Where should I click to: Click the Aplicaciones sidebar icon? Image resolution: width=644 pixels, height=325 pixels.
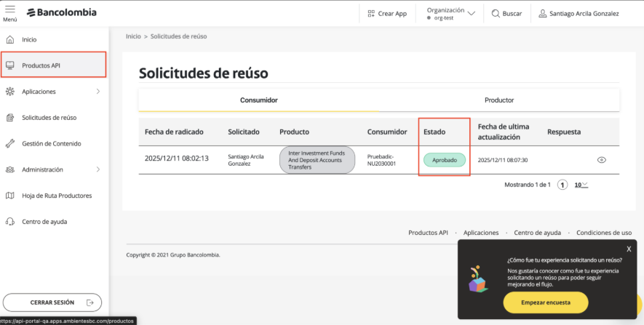click(x=10, y=92)
